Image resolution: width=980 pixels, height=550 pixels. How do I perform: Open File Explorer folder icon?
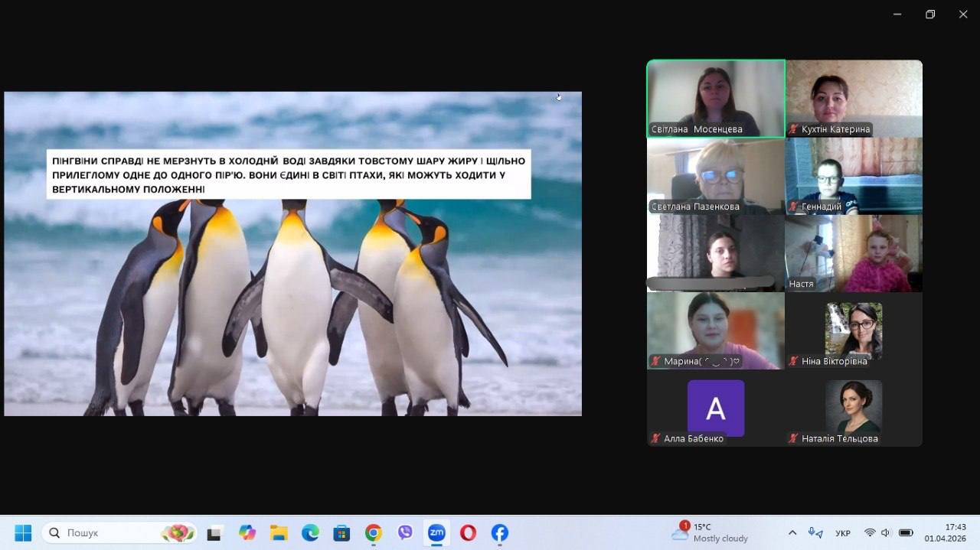pyautogui.click(x=279, y=532)
